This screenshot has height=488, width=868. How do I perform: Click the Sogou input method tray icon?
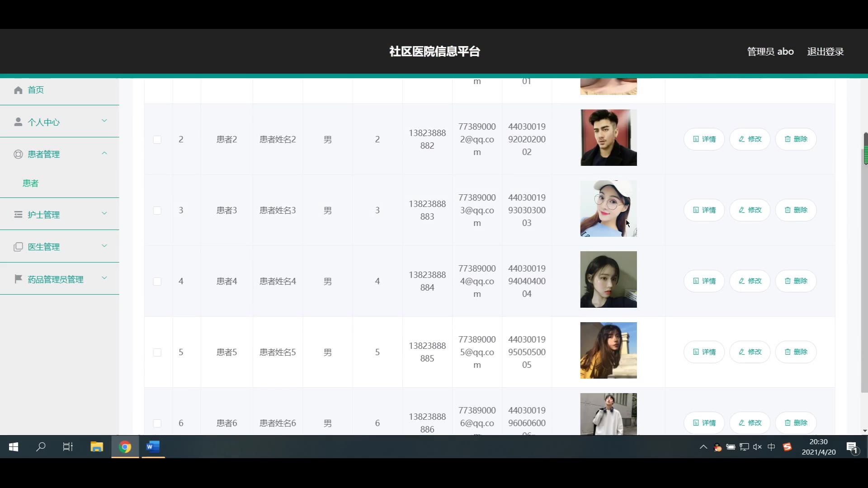[x=787, y=447]
